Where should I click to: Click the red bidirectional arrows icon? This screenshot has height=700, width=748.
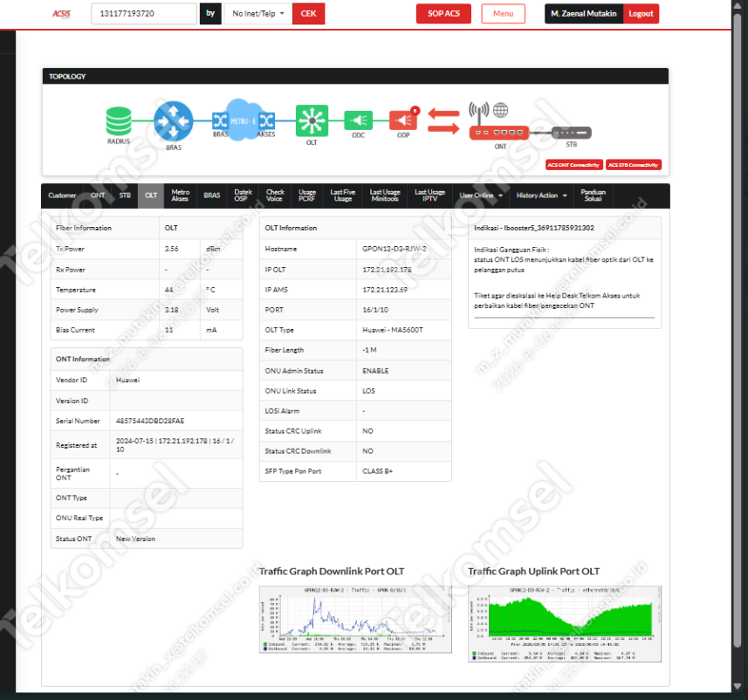443,120
